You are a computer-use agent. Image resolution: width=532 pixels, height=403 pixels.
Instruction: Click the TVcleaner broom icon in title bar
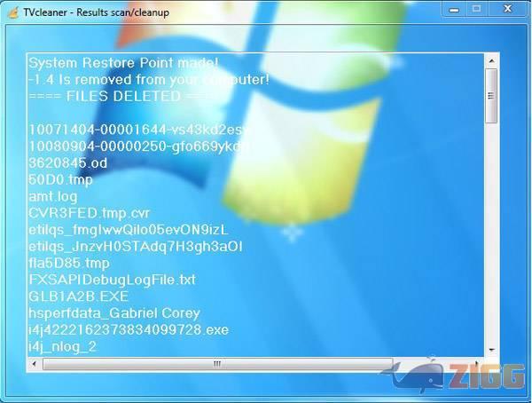[13, 12]
